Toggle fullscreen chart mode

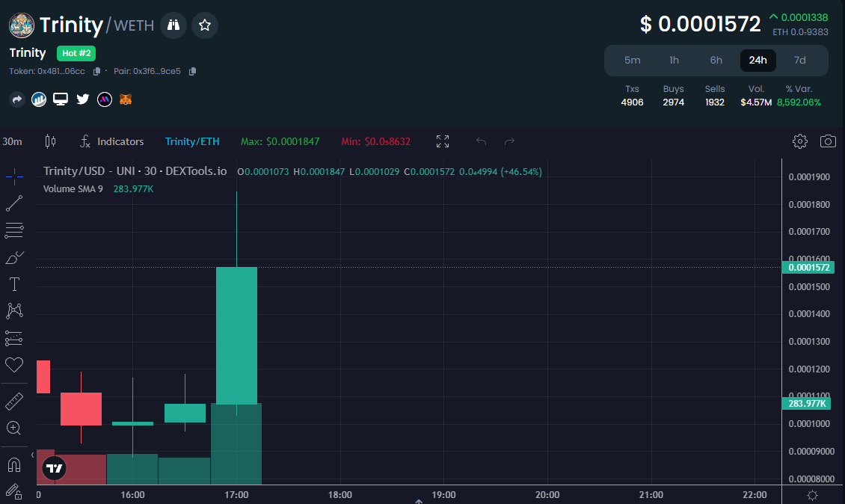pyautogui.click(x=443, y=141)
